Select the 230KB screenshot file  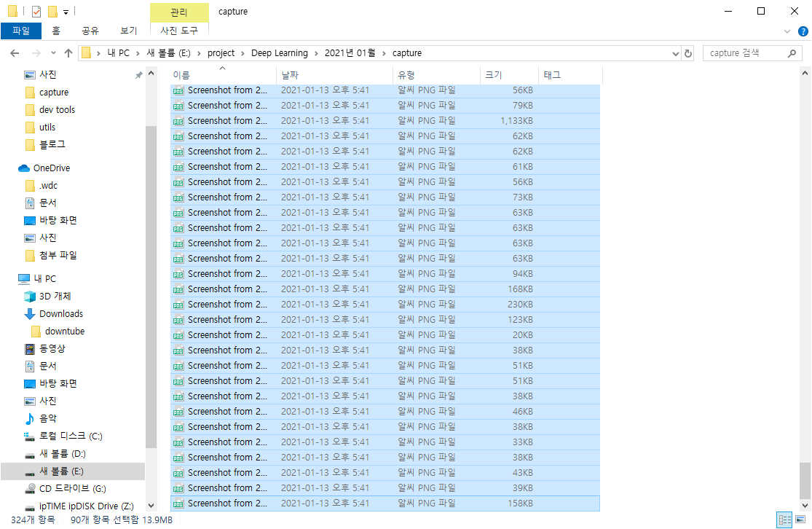click(x=385, y=304)
